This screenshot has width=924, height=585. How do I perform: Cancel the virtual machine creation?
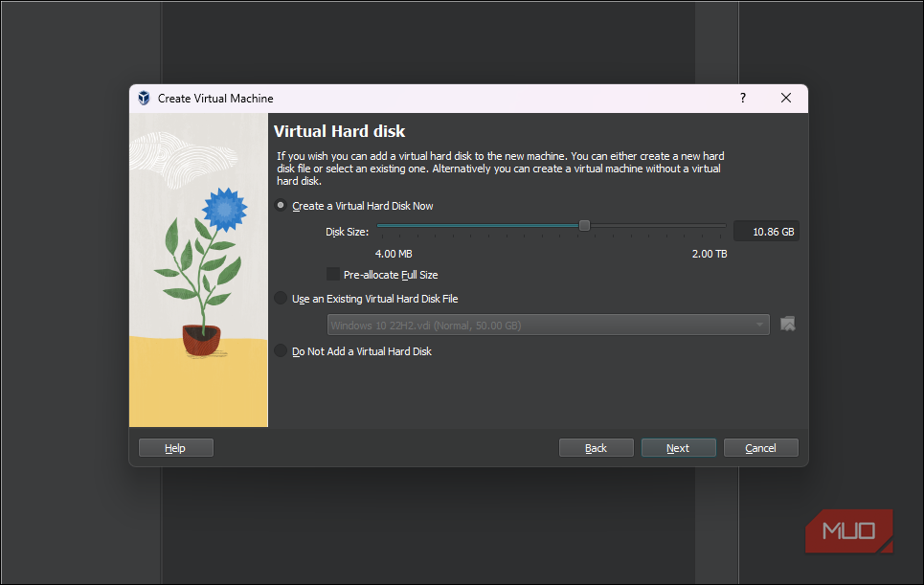tap(761, 448)
